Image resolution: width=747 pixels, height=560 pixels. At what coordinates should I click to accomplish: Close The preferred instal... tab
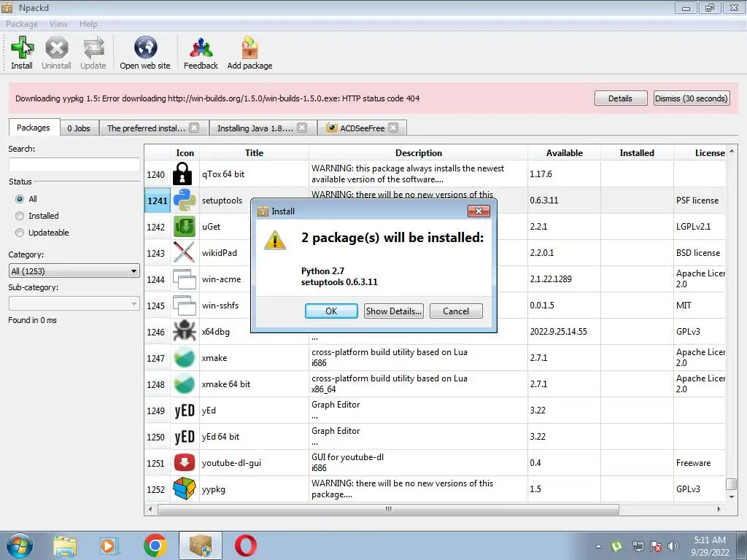coord(194,128)
